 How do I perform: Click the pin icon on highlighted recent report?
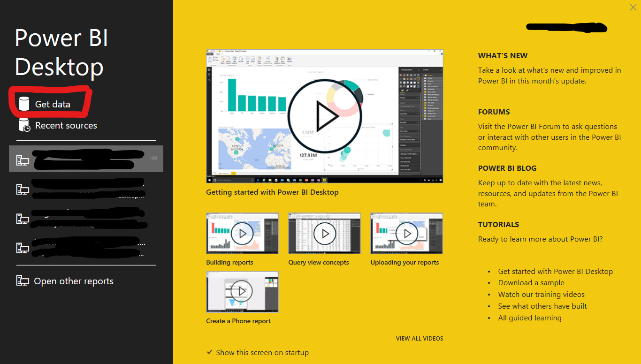coord(153,159)
